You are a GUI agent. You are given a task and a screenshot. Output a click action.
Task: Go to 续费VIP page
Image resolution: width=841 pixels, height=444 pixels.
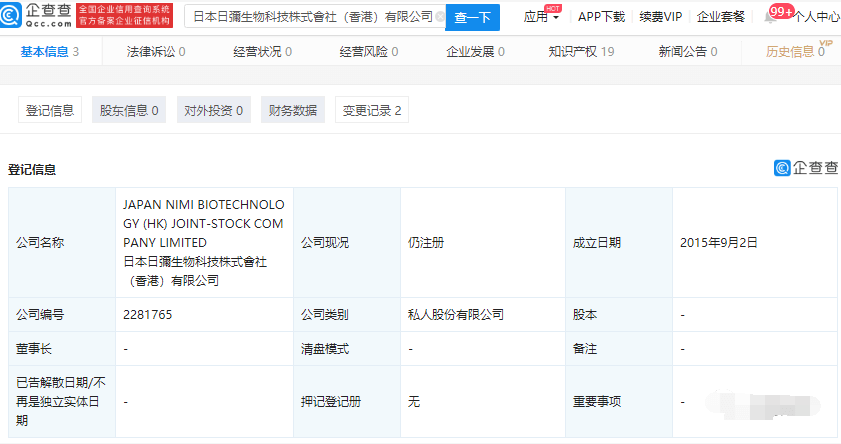pos(660,17)
